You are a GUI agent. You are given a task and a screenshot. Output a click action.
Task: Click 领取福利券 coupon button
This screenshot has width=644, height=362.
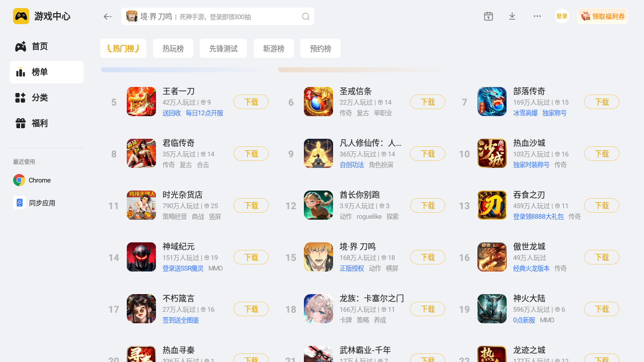click(x=602, y=16)
